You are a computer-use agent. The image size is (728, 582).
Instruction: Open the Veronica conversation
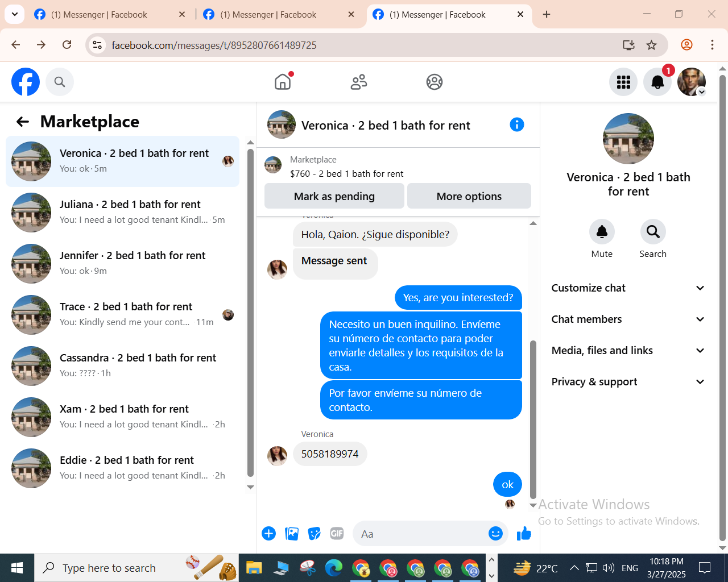point(122,161)
